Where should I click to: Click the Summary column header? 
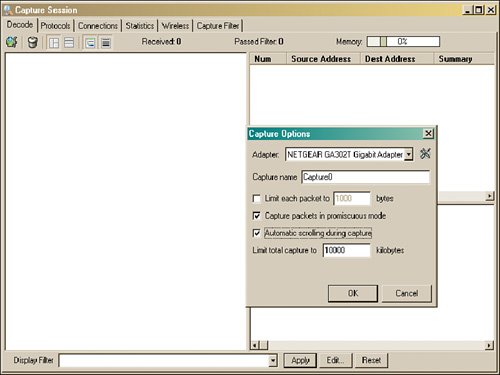point(464,59)
